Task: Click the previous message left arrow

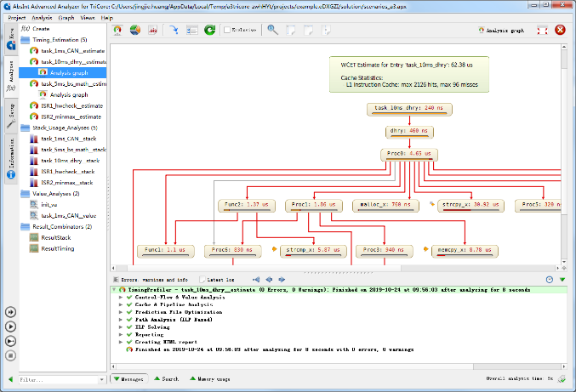Action: click(x=269, y=280)
